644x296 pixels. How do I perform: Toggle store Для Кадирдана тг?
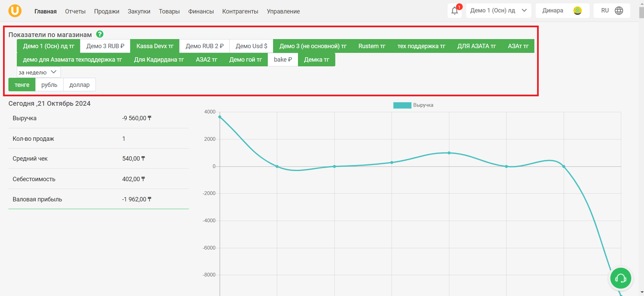point(159,60)
